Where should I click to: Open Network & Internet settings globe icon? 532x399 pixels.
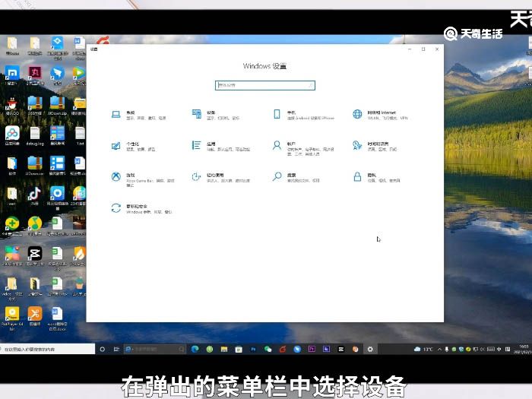click(x=357, y=115)
